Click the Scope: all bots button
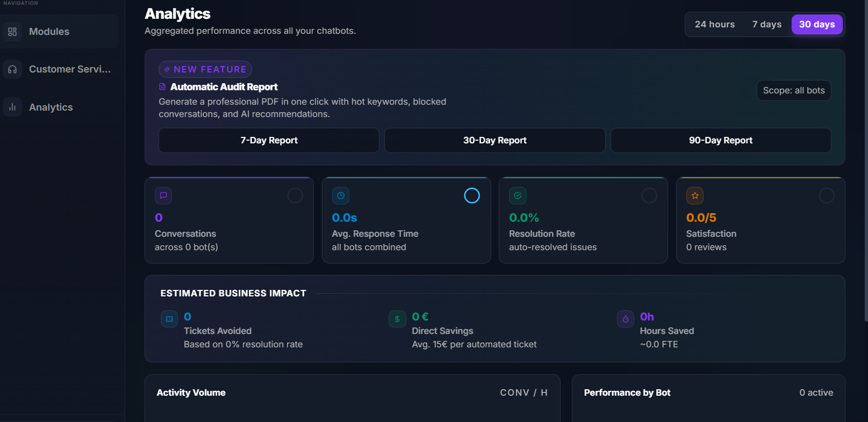868x422 pixels. pos(794,90)
